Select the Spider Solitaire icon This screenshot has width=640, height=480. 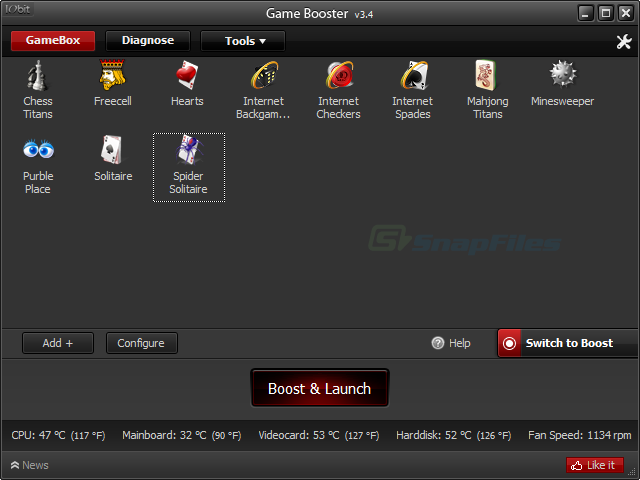[189, 149]
